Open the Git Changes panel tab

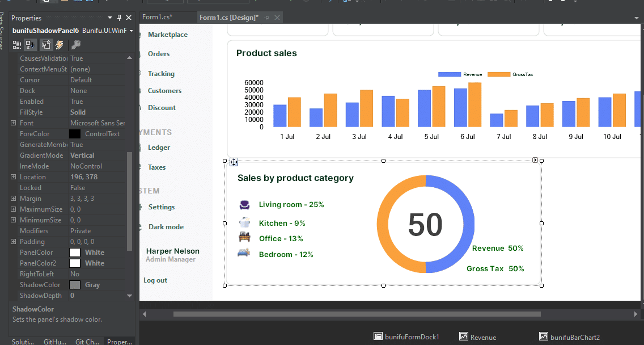click(x=87, y=342)
